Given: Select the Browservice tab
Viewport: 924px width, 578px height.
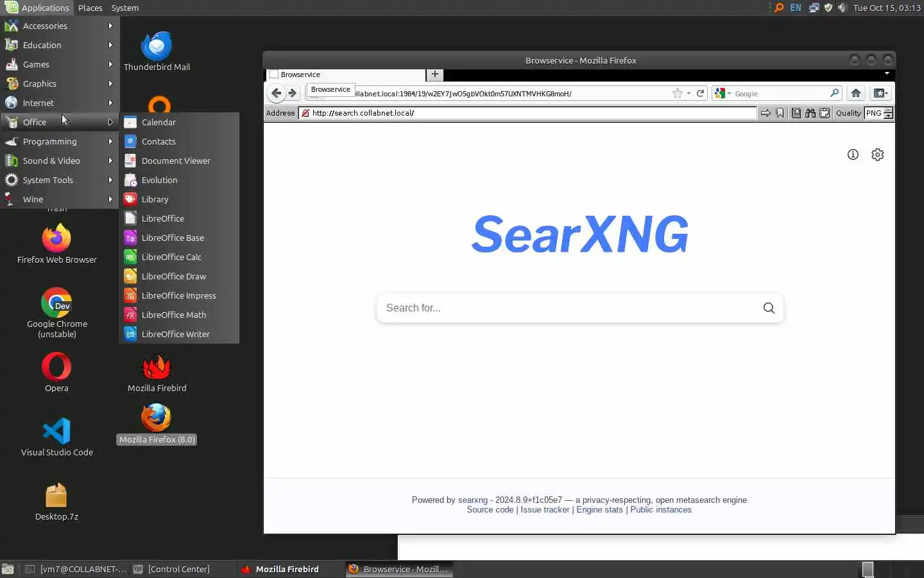Looking at the screenshot, I should [x=345, y=74].
